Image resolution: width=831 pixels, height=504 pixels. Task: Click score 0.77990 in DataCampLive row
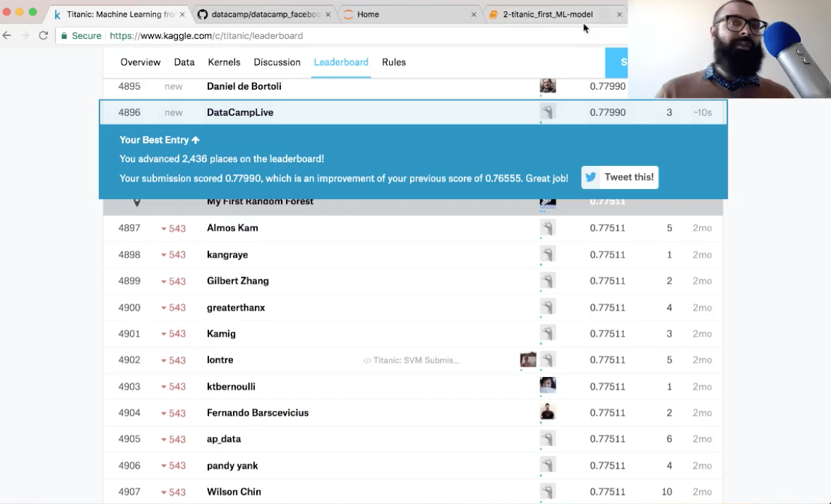click(607, 112)
